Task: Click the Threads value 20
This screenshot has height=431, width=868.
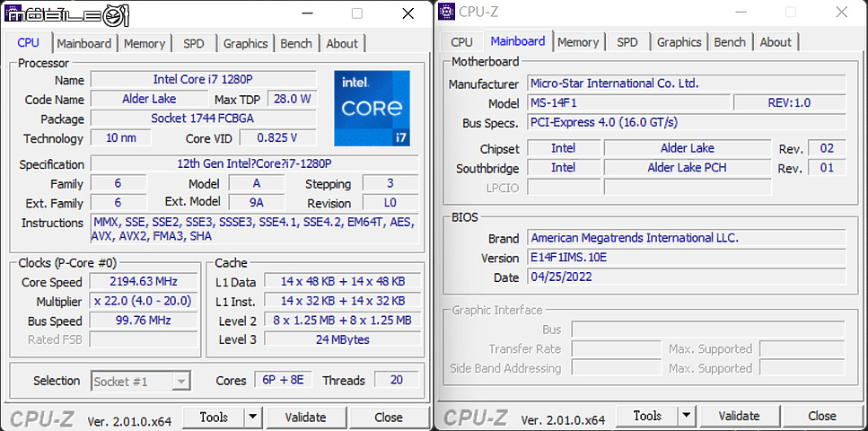Action: pos(397,380)
